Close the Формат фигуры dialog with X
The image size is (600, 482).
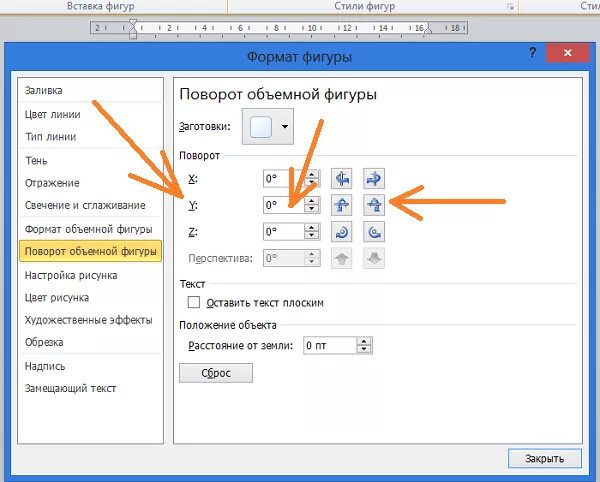click(x=567, y=53)
